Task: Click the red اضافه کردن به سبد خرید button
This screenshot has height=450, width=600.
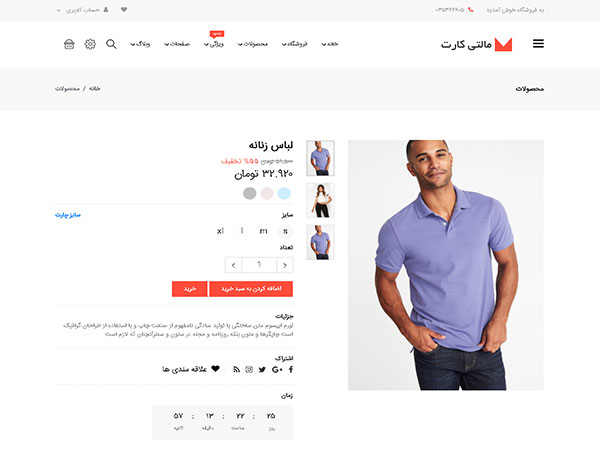Action: [251, 289]
